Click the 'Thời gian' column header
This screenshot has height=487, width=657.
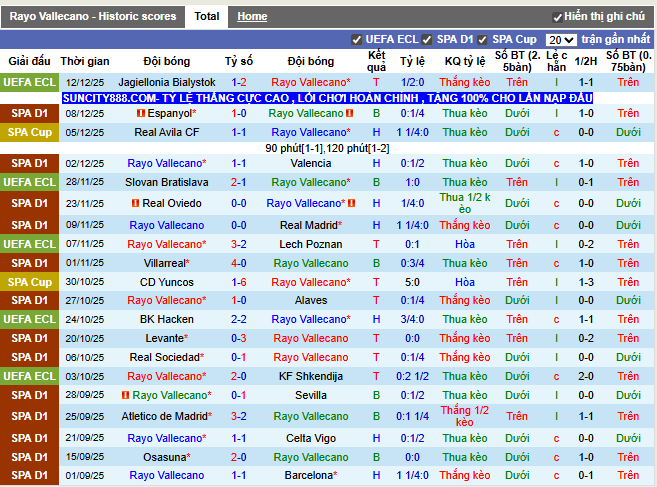[x=85, y=61]
